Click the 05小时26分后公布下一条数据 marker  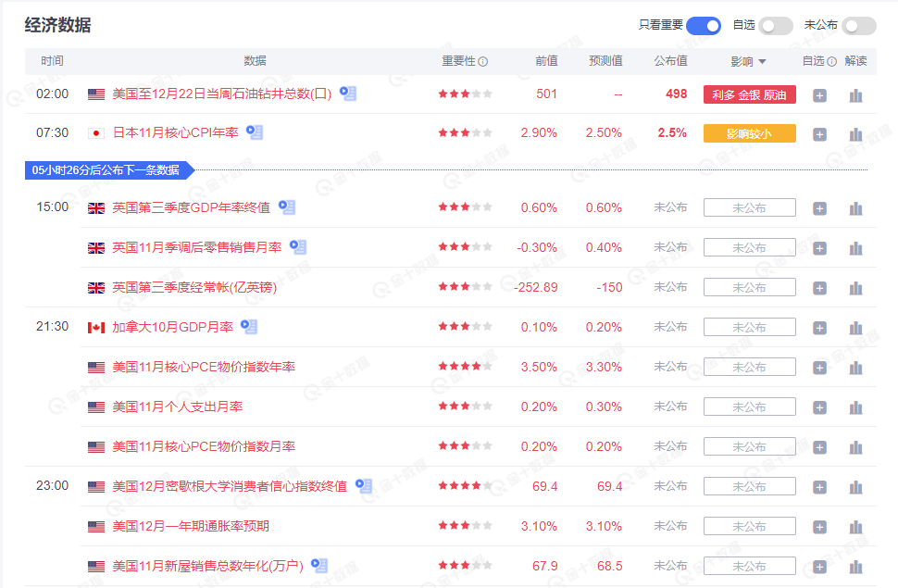pos(109,170)
